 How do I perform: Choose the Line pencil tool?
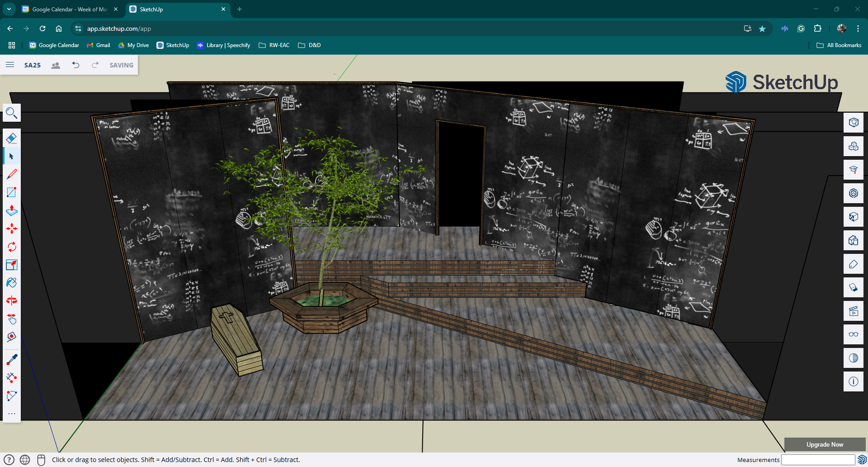click(x=12, y=174)
